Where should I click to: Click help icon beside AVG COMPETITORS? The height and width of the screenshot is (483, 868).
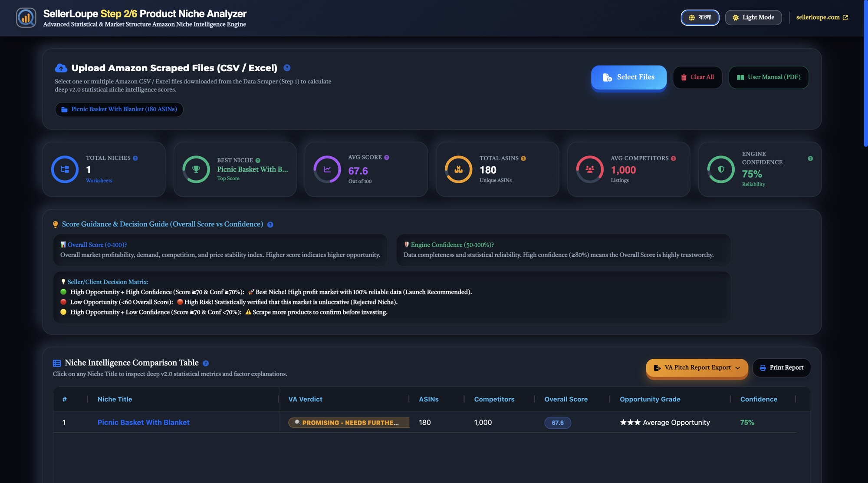click(x=674, y=159)
